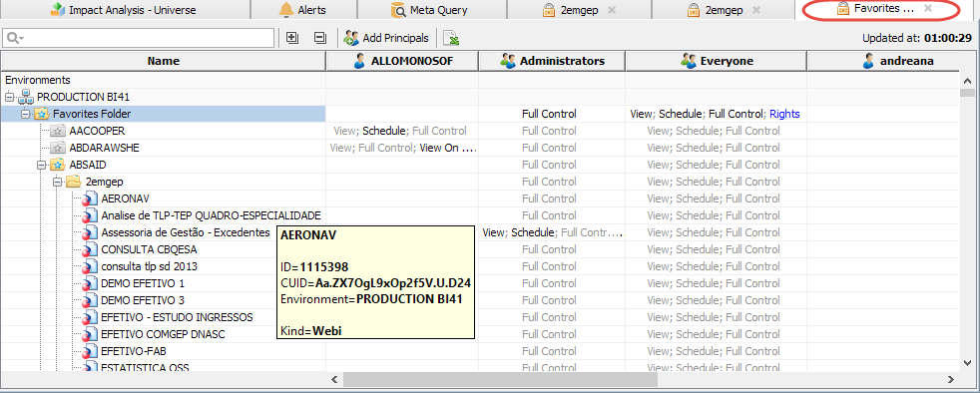Switch to Impact Analysis - Universe tab
The height and width of the screenshot is (393, 980).
click(x=124, y=10)
